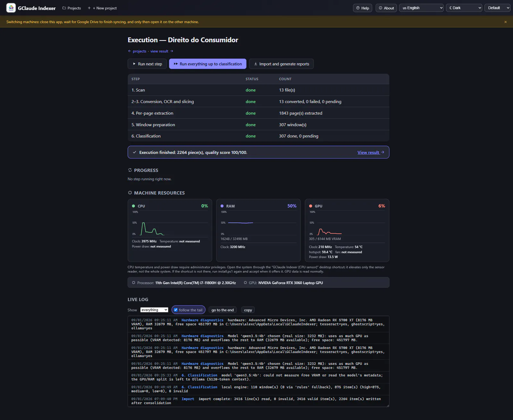Click the info icon in About
This screenshot has width=513, height=420.
[381, 8]
